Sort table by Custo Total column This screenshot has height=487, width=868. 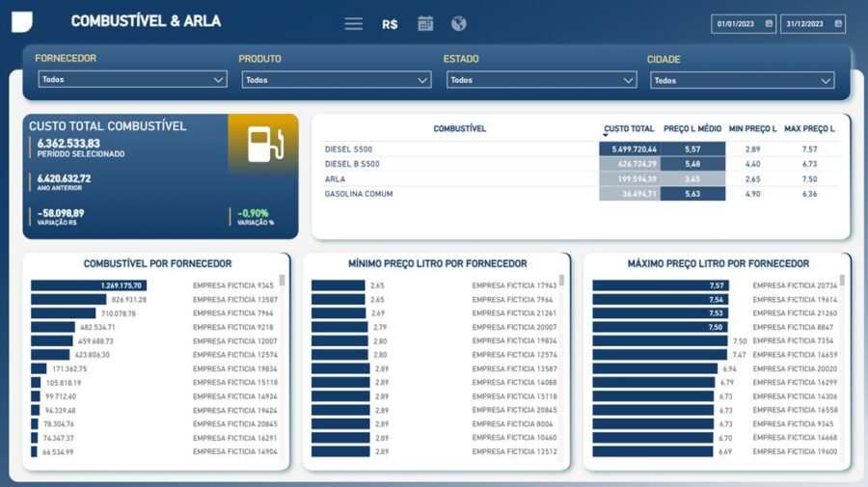coord(629,128)
